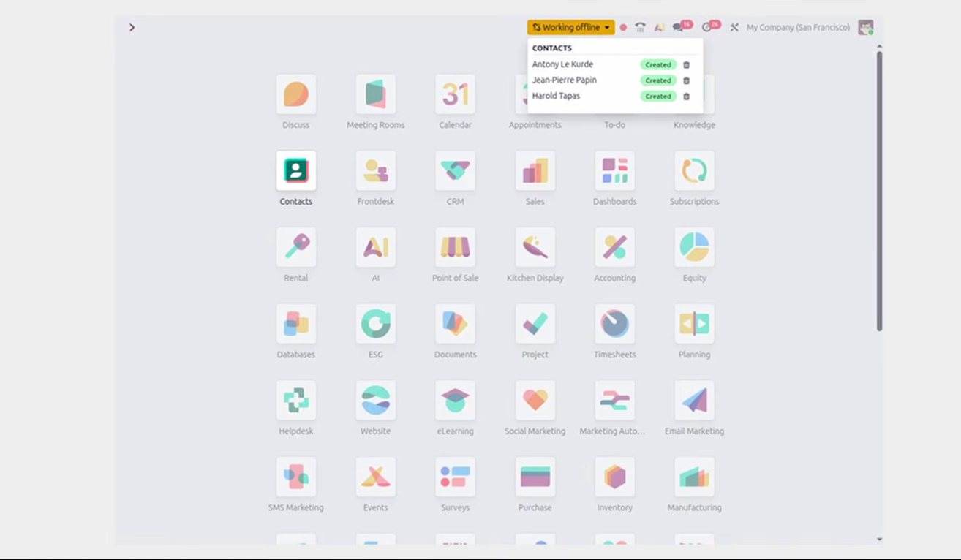The image size is (961, 560).
Task: Open the Events app
Action: pos(376,477)
